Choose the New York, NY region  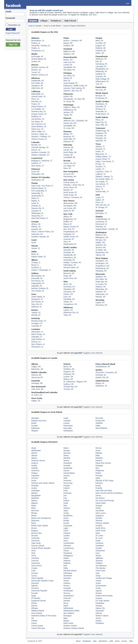pyautogui.click(x=69, y=229)
